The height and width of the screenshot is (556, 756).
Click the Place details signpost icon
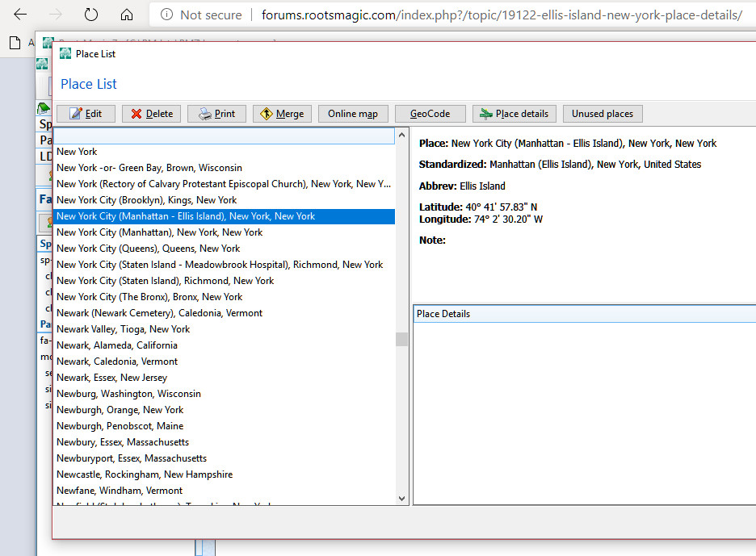[x=486, y=114]
